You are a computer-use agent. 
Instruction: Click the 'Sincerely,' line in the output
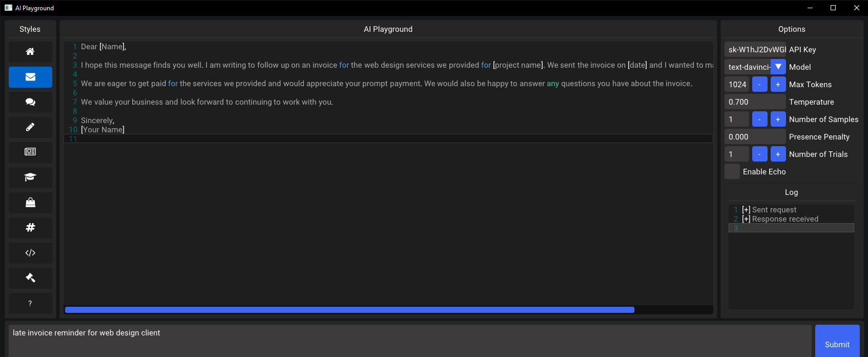(97, 121)
